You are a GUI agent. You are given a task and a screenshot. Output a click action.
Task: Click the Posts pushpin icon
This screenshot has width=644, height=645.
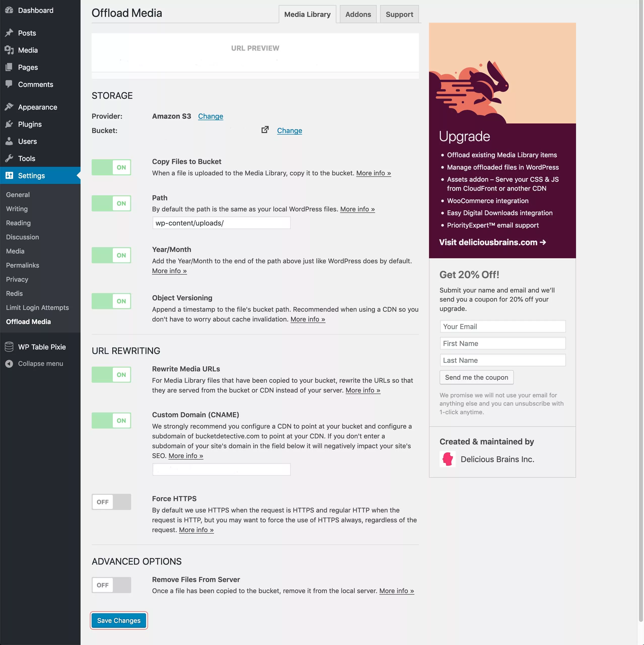click(x=9, y=33)
